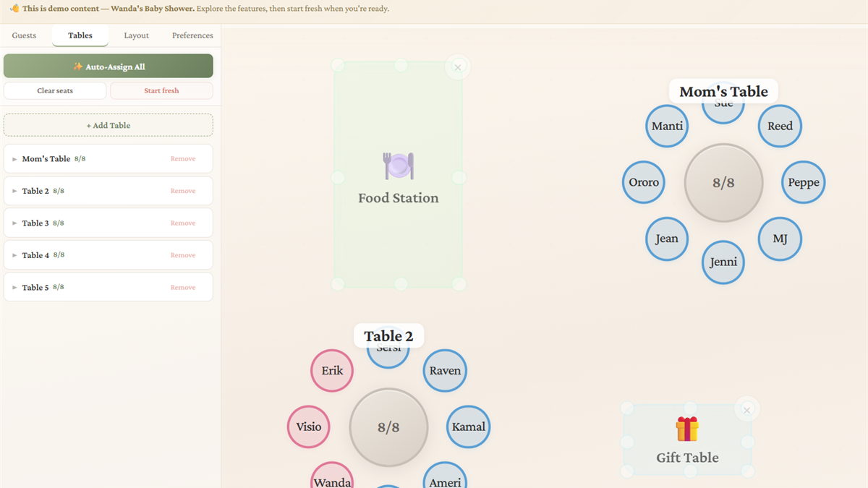Viewport: 868px width, 488px height.
Task: Remove Table 4 from the list
Action: point(183,255)
